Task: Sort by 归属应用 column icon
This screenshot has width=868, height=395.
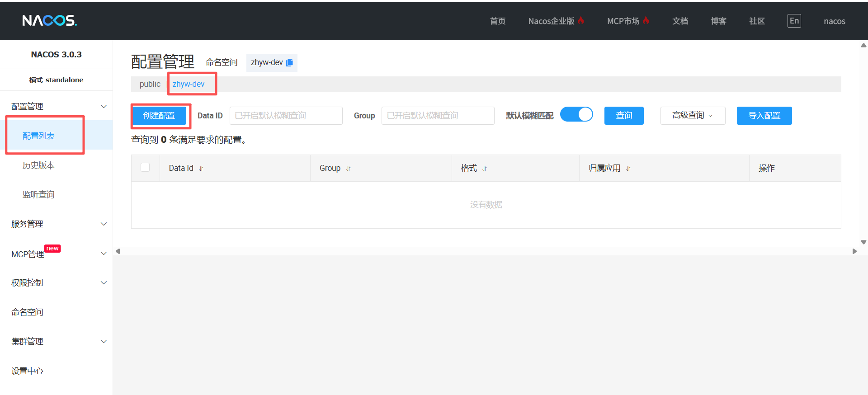Action: pos(628,169)
